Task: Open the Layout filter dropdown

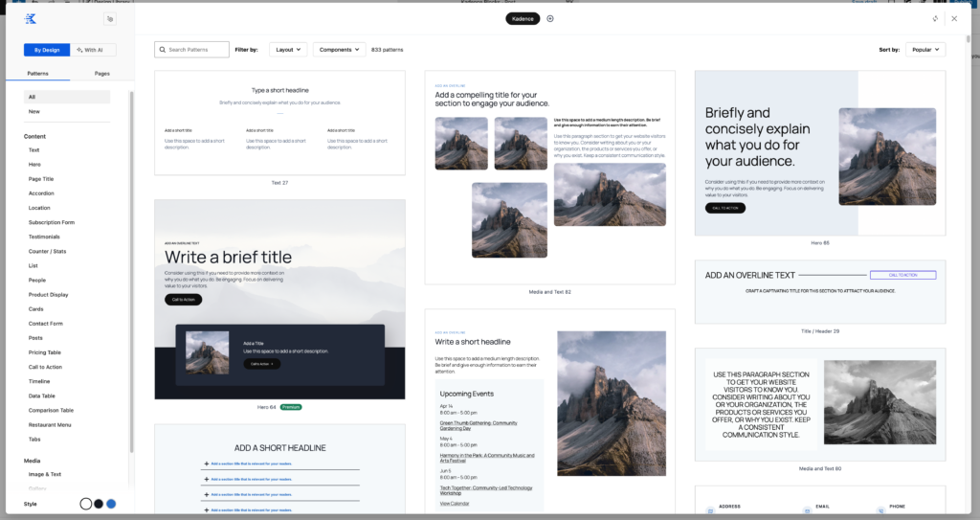Action: click(290, 50)
